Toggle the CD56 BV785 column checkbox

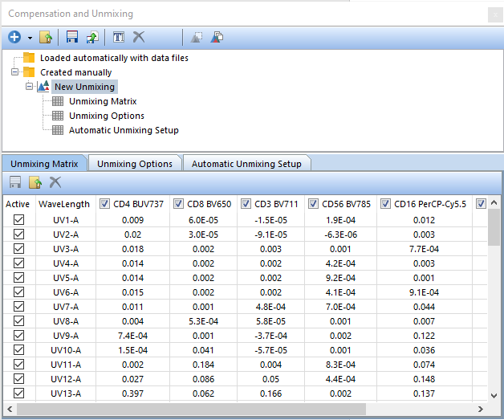coord(313,204)
